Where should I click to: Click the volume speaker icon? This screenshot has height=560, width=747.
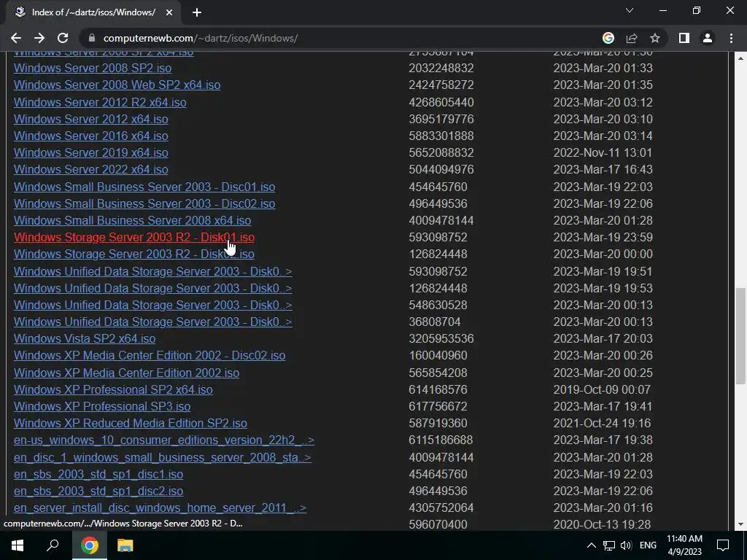point(626,545)
